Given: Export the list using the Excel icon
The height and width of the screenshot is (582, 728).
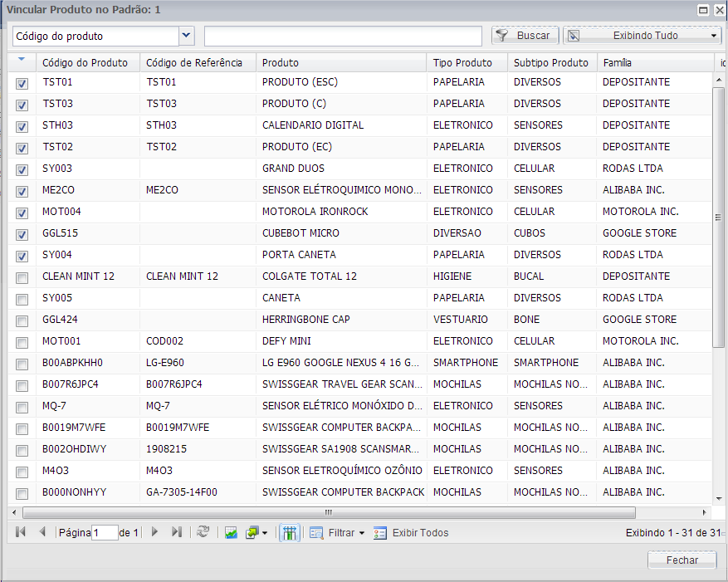Looking at the screenshot, I should tap(231, 532).
